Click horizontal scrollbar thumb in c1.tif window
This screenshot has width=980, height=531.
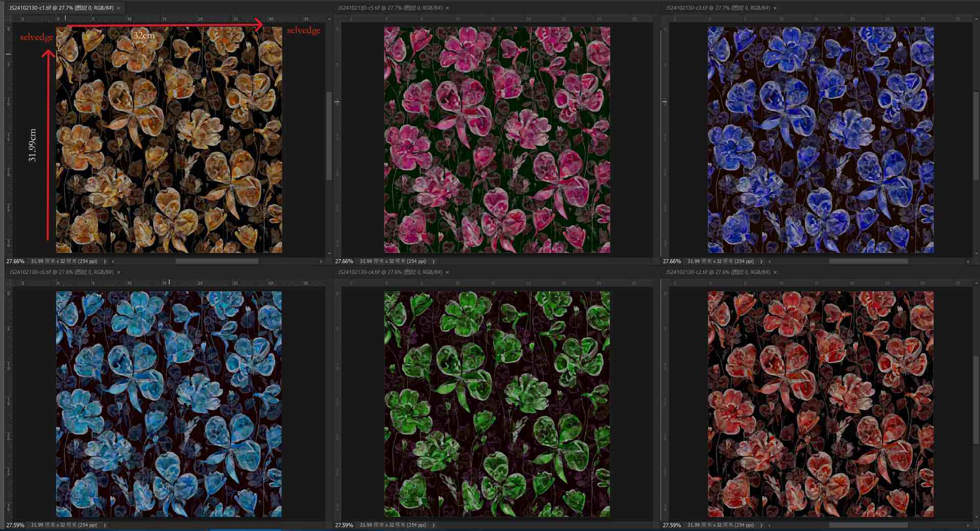(x=217, y=261)
